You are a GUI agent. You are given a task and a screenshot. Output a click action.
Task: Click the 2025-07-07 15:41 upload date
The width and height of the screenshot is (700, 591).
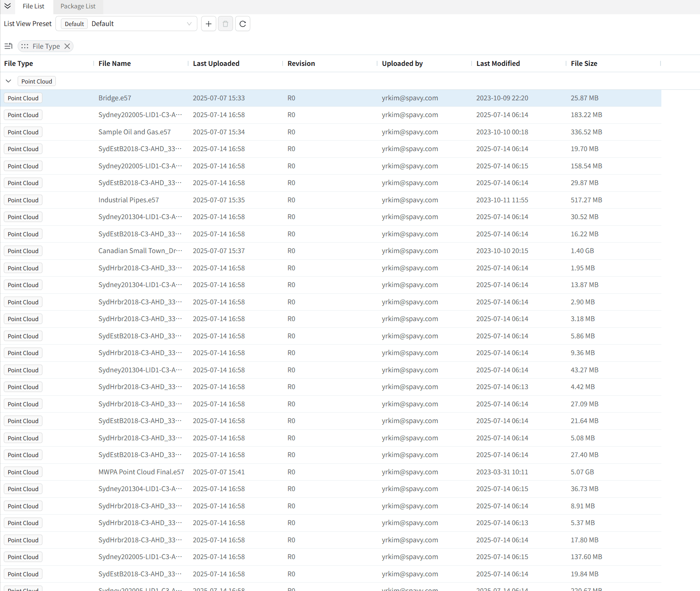pyautogui.click(x=219, y=472)
